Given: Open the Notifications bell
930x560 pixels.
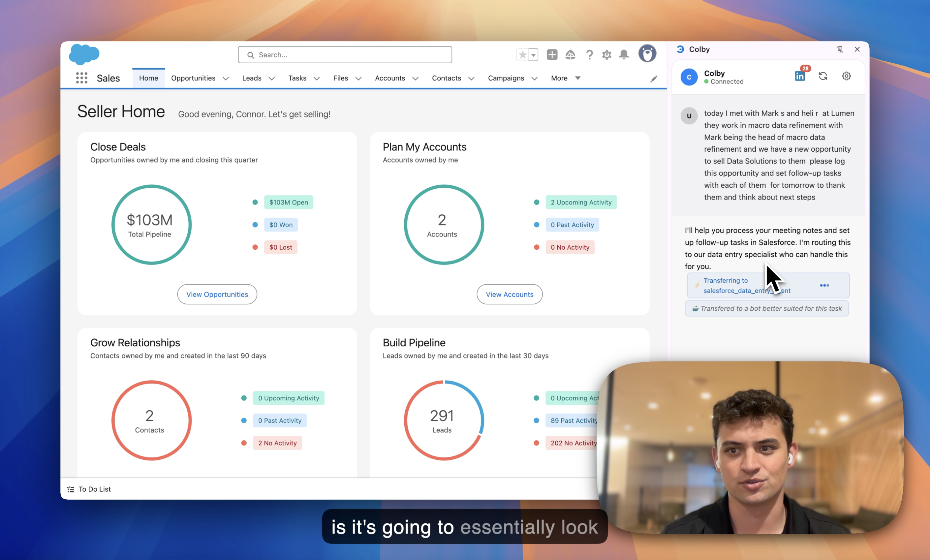Looking at the screenshot, I should pos(624,55).
